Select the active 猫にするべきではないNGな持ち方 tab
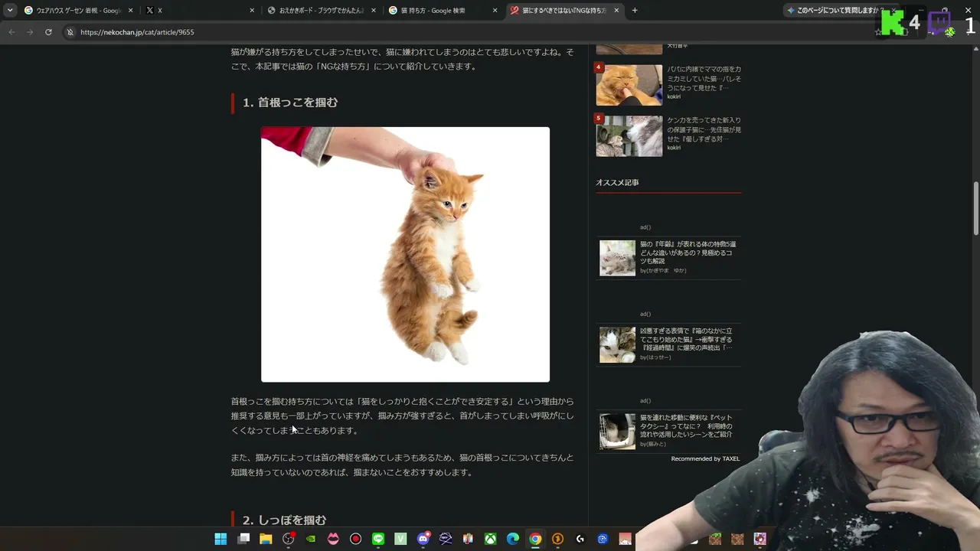The height and width of the screenshot is (551, 980). tap(564, 11)
